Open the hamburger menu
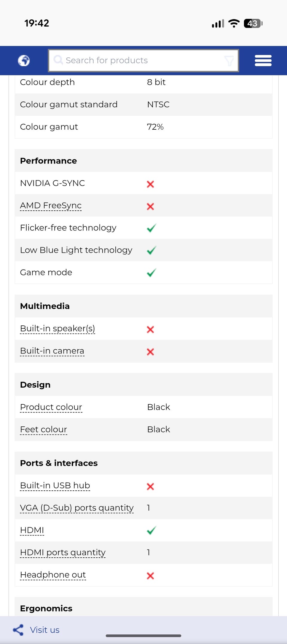Viewport: 287px width, 644px height. [x=263, y=61]
